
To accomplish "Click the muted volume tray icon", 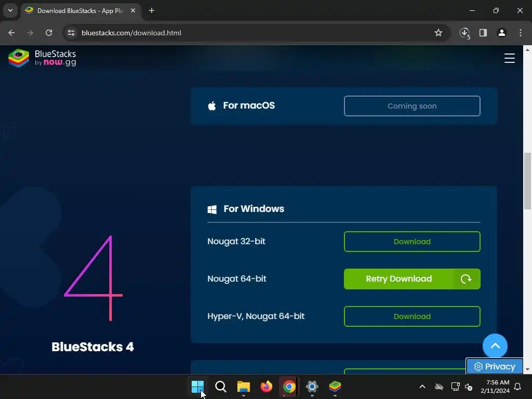I will point(469,387).
